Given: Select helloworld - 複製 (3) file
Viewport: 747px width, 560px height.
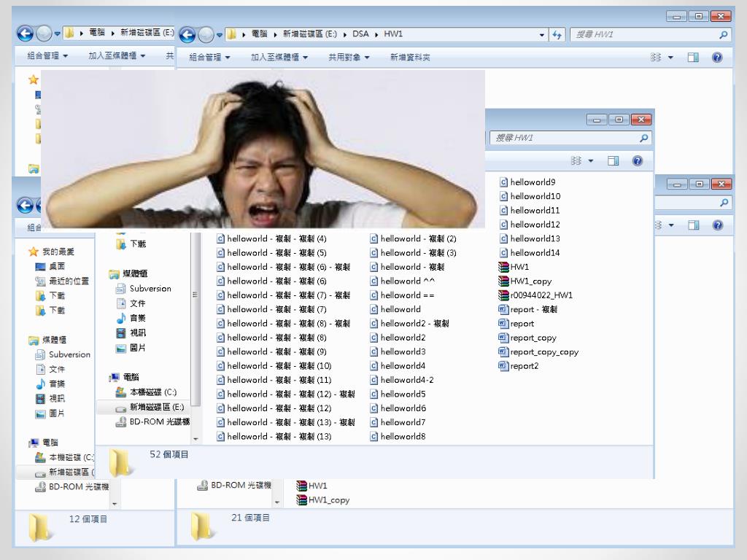Looking at the screenshot, I should point(414,253).
